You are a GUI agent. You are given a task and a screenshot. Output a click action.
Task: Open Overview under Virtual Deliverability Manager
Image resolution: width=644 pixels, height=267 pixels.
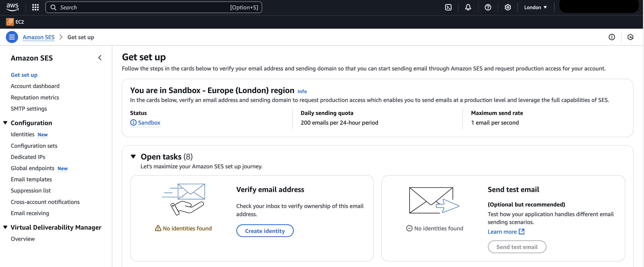click(23, 239)
